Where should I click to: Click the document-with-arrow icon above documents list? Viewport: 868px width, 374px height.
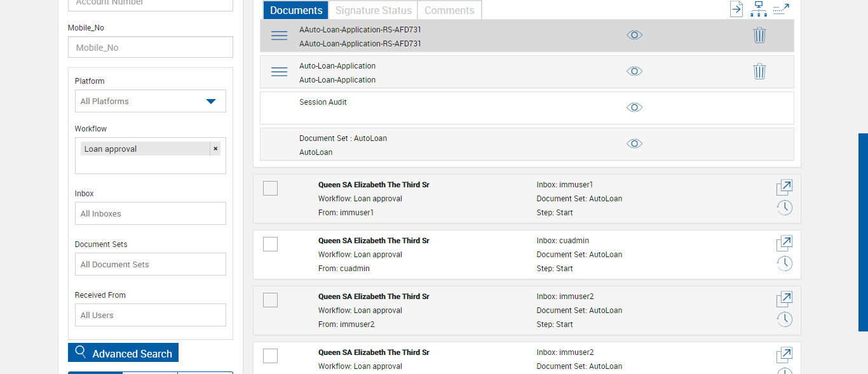[x=736, y=9]
